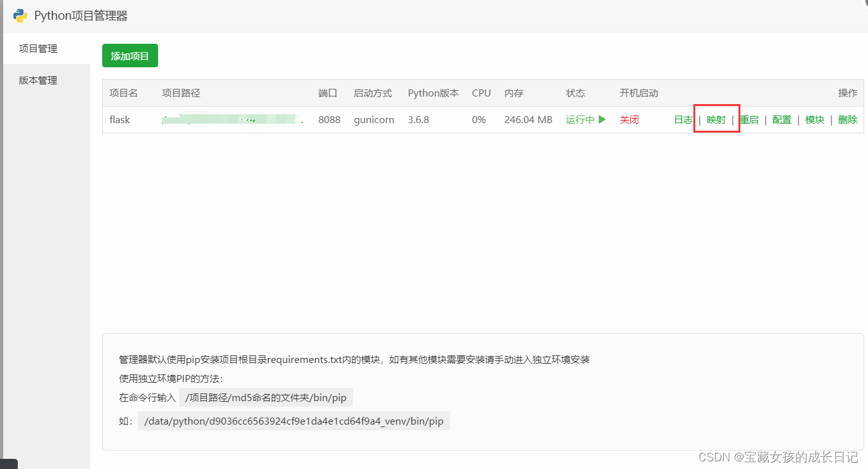Toggle the 开机启动 startup switch labeled 关闭
This screenshot has height=469, width=868.
[x=629, y=119]
